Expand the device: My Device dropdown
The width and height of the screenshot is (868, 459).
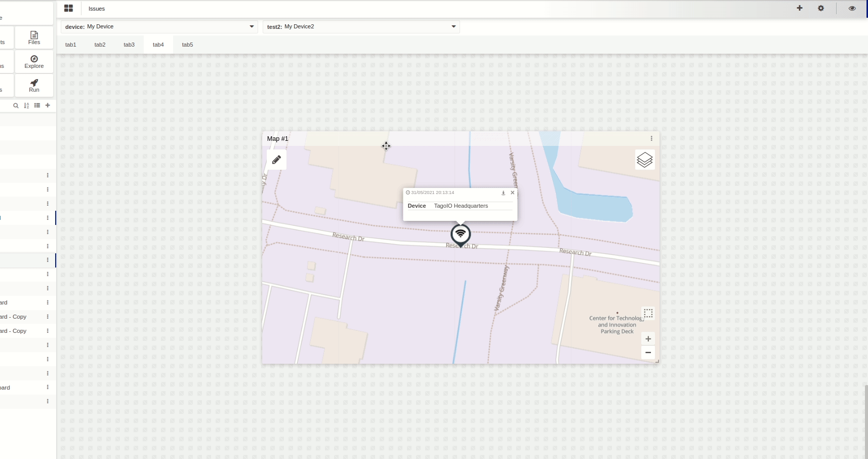click(x=159, y=26)
